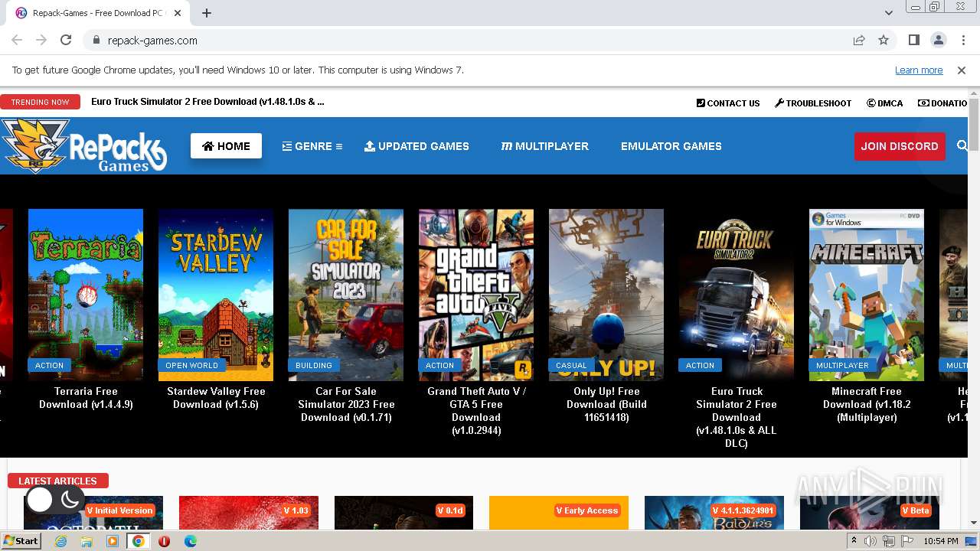
Task: Click the share page icon in address bar
Action: tap(859, 41)
